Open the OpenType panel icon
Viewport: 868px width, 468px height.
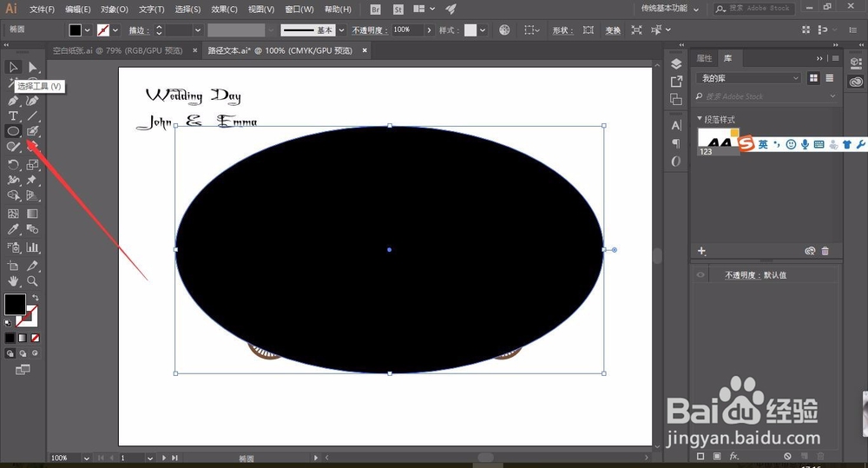pyautogui.click(x=676, y=161)
